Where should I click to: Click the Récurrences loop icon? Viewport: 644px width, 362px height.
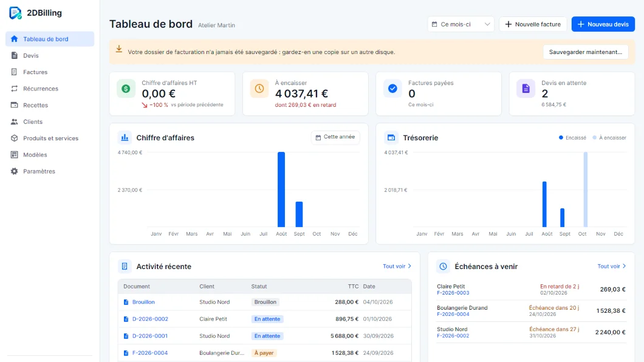click(x=15, y=89)
